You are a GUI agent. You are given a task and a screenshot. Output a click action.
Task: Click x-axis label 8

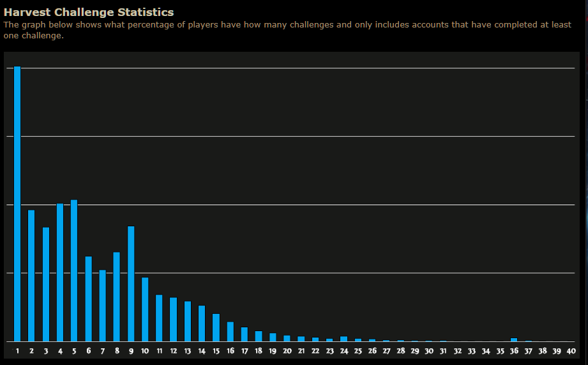117,351
